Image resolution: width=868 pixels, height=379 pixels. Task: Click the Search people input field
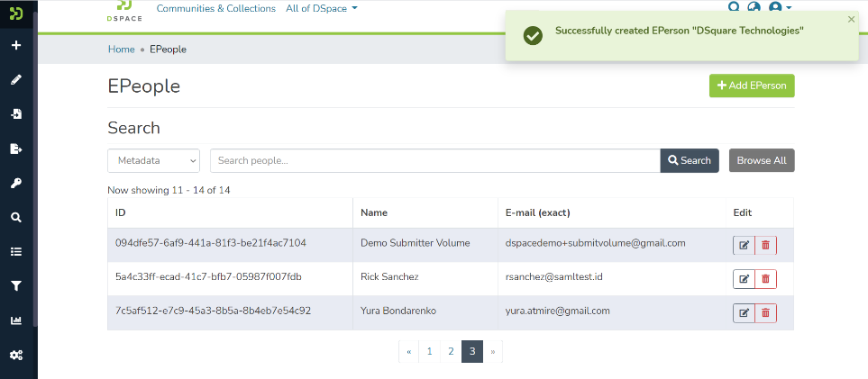click(434, 160)
